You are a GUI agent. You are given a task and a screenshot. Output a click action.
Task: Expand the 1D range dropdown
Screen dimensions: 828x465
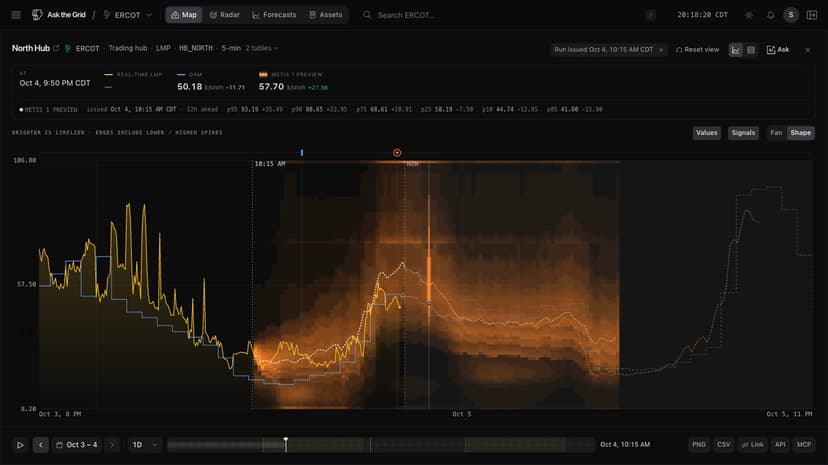coord(145,445)
